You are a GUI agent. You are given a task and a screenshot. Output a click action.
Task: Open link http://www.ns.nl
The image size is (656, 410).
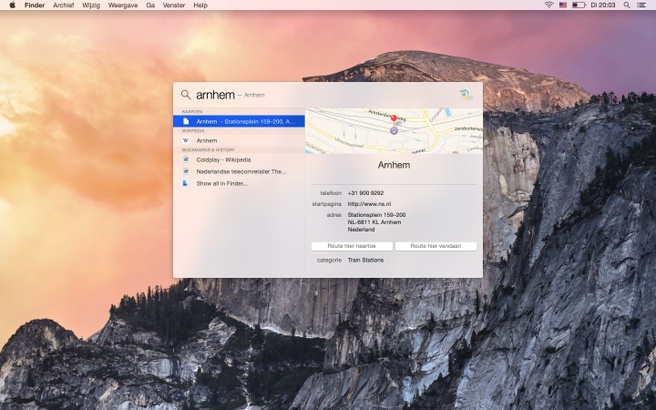[369, 204]
